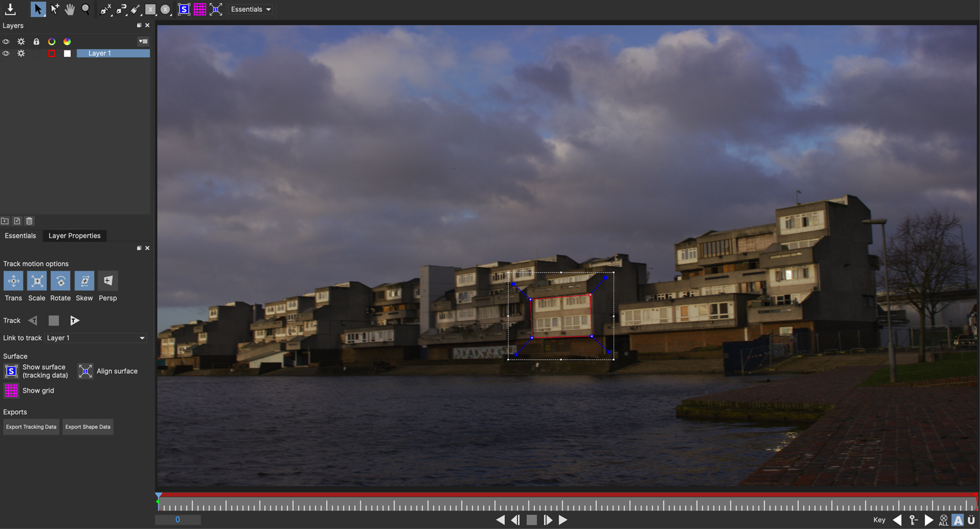Open the Layers panel options menu
This screenshot has height=529, width=980.
tap(143, 42)
